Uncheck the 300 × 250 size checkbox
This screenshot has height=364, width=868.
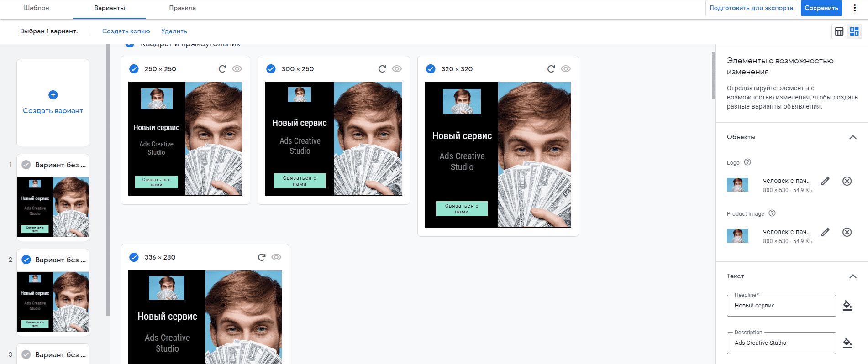(x=271, y=69)
